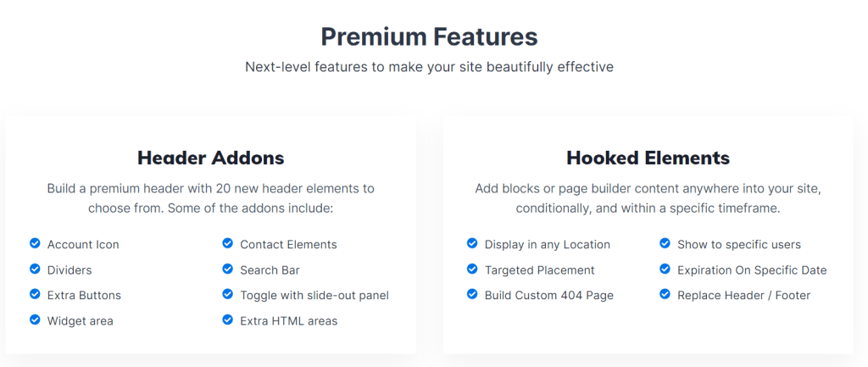
Task: Select the checkmark beside Contact Elements
Action: (x=227, y=243)
